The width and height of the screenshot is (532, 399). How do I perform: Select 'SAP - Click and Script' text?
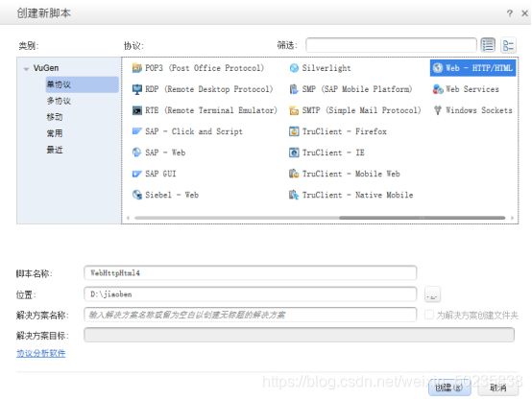coord(194,131)
